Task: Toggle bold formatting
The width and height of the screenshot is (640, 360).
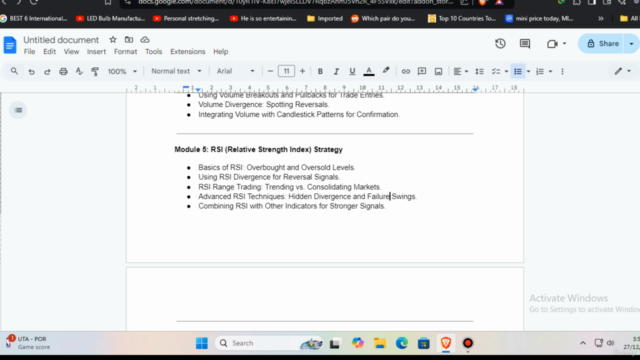Action: coord(320,71)
